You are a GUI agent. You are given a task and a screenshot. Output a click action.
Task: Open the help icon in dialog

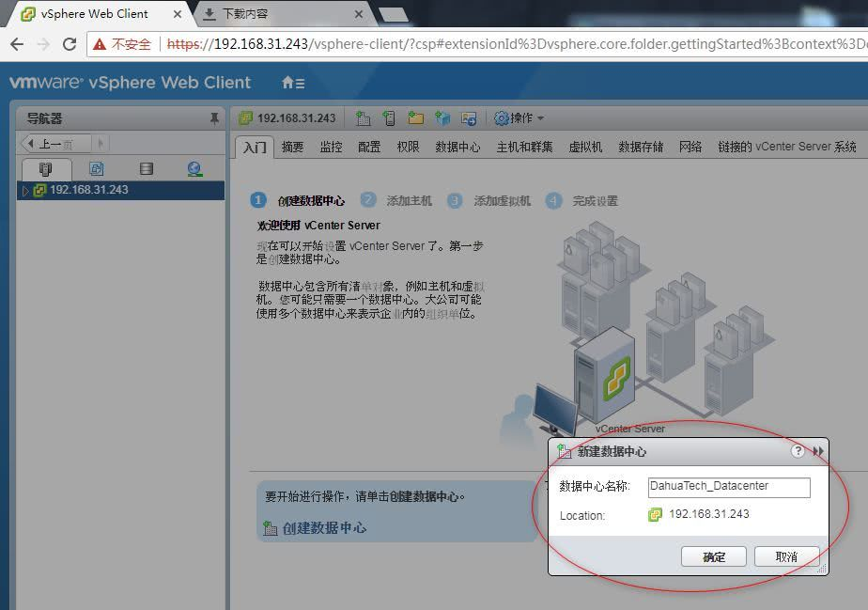pos(798,450)
